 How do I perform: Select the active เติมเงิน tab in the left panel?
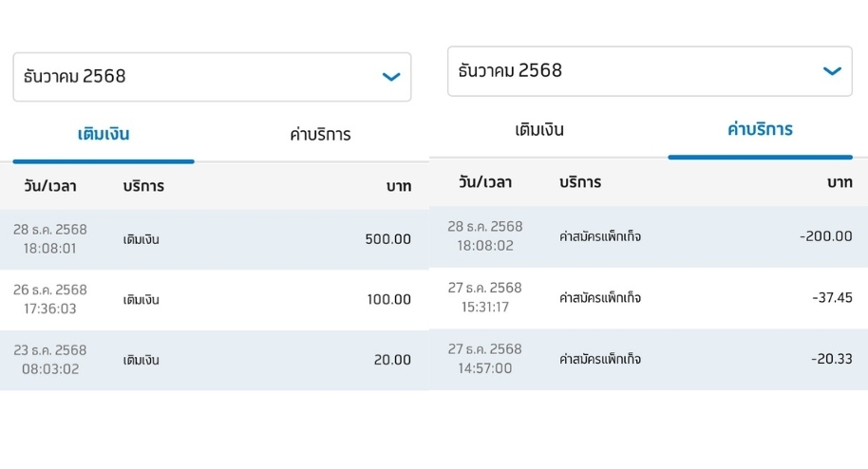(x=104, y=134)
